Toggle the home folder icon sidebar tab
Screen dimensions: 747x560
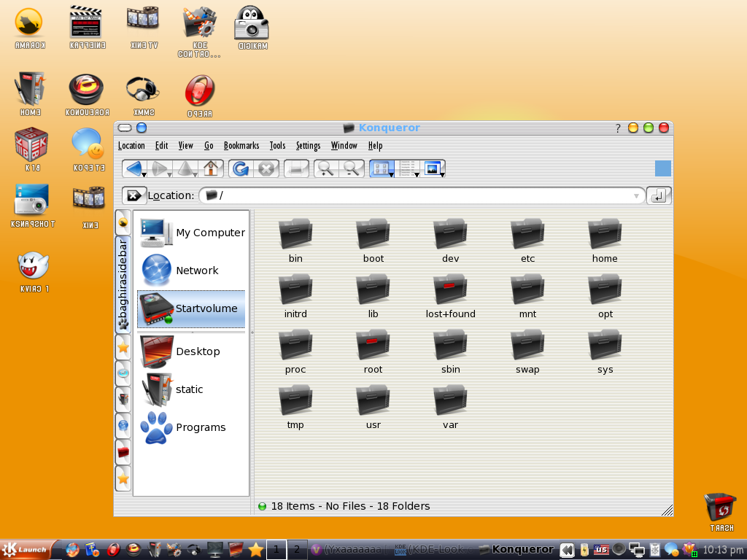point(123,399)
